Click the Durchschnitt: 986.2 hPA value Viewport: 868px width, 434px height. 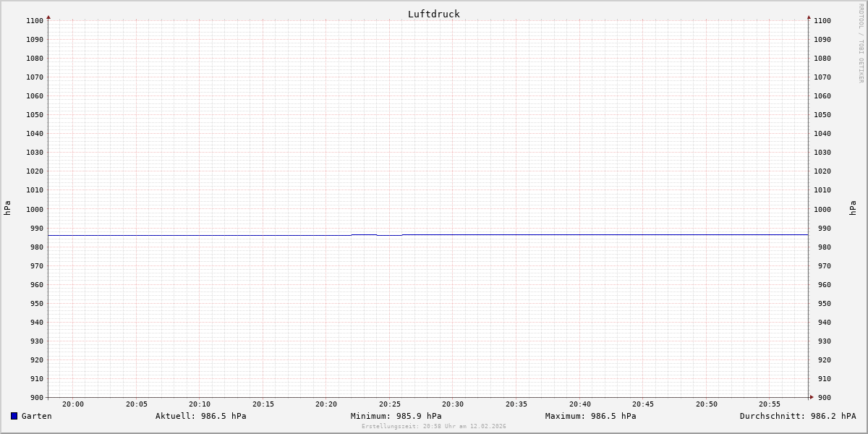click(797, 416)
